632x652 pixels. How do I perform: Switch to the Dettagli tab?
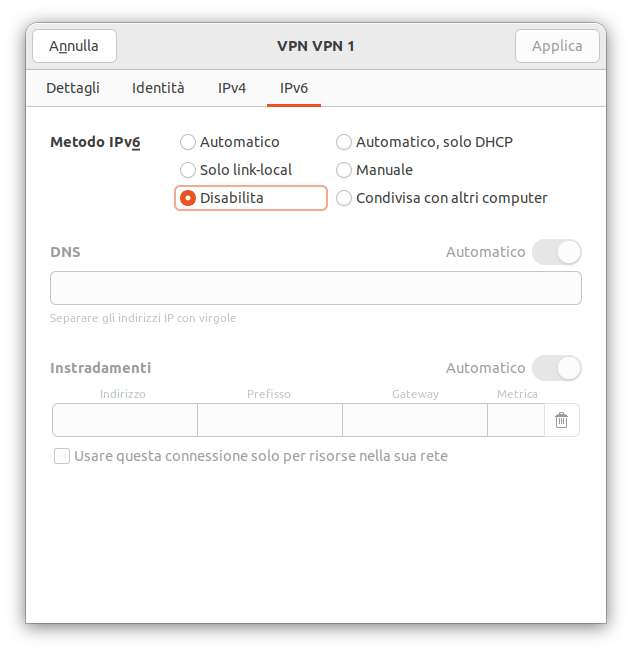click(73, 88)
